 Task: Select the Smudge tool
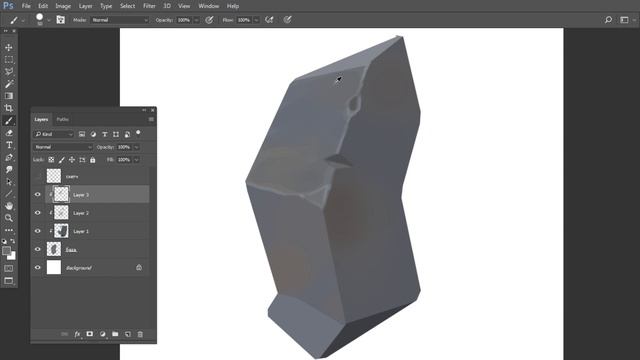pyautogui.click(x=9, y=169)
